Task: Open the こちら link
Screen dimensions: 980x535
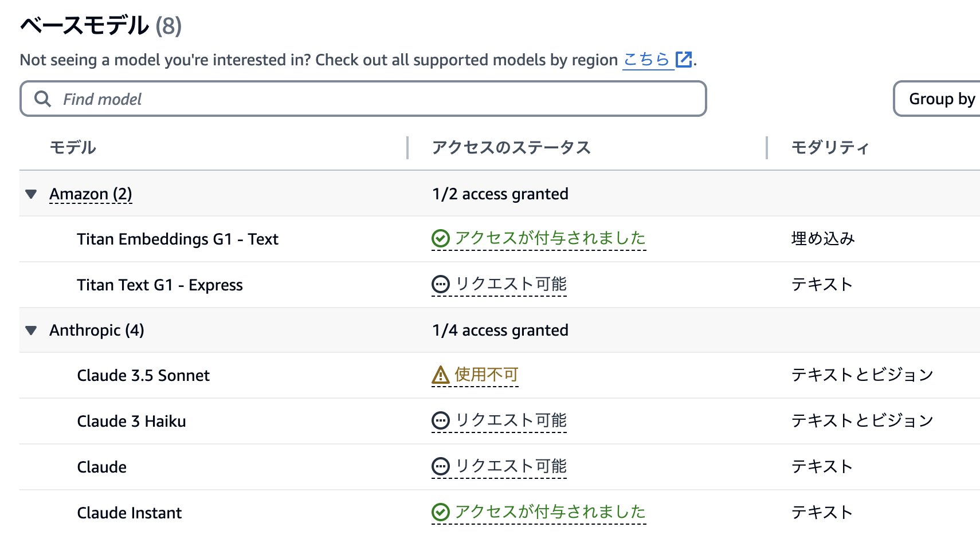Action: click(646, 59)
